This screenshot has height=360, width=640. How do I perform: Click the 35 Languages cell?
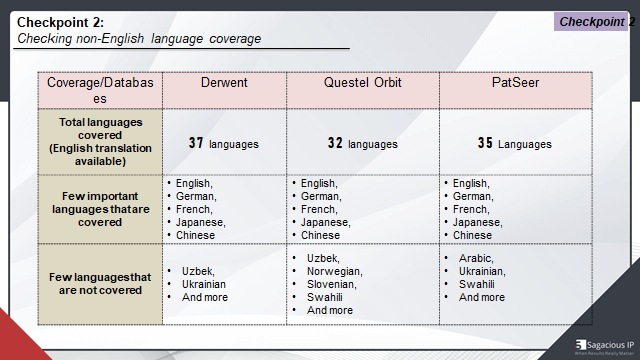point(516,142)
